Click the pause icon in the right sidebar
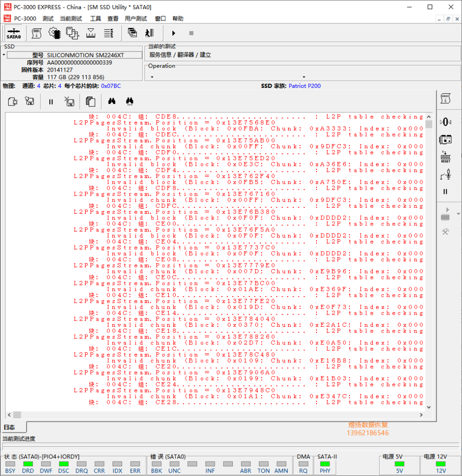The height and width of the screenshot is (476, 462). click(x=445, y=192)
